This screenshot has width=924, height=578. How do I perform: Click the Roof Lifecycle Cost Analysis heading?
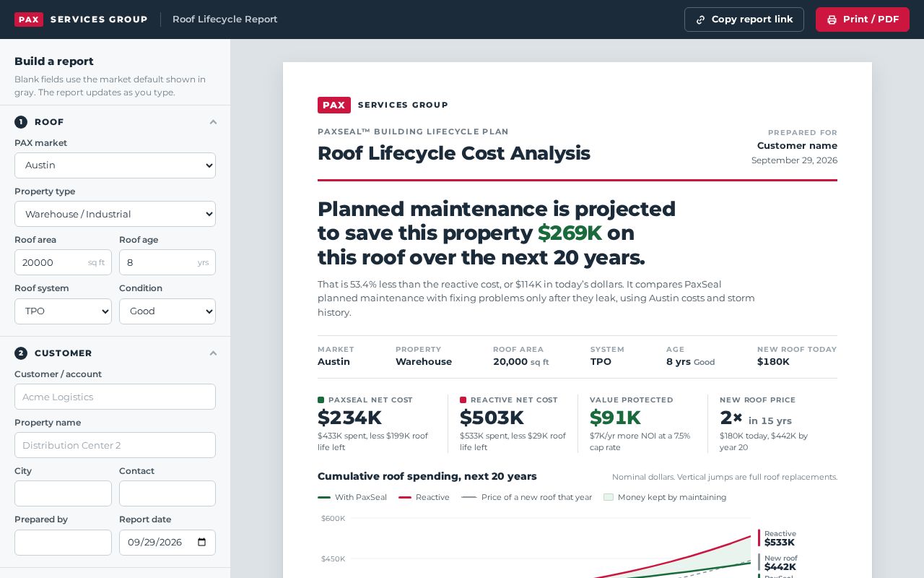coord(453,153)
